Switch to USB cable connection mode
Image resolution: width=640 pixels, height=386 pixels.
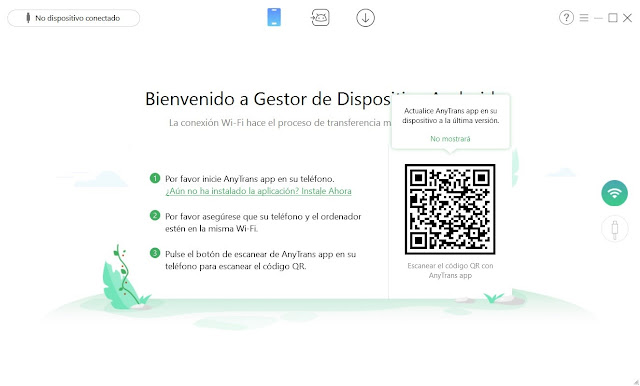point(614,229)
